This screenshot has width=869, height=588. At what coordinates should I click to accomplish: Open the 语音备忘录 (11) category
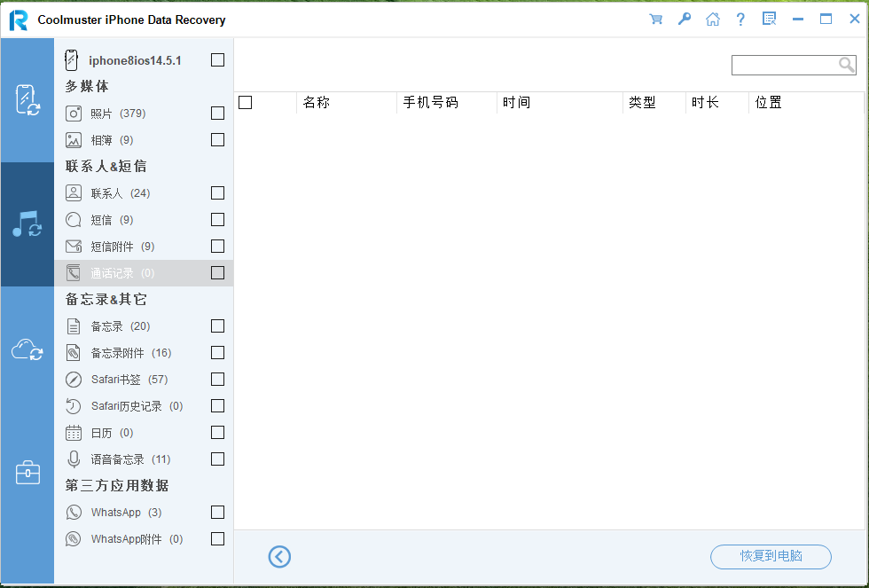click(x=144, y=459)
